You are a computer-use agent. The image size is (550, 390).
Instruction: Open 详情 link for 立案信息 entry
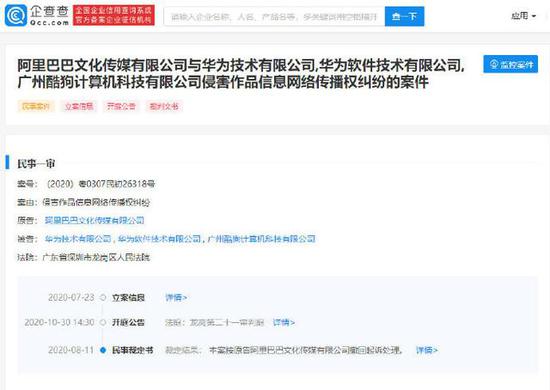pos(176,297)
